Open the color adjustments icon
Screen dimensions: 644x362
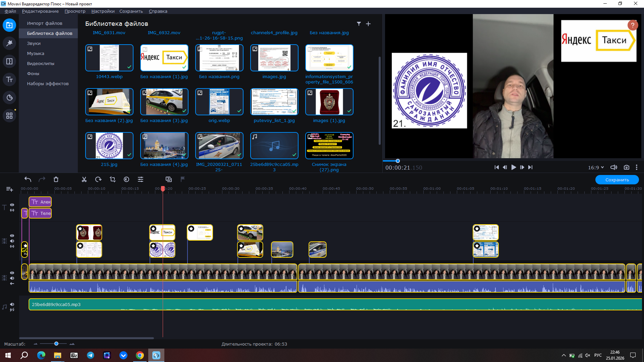126,180
